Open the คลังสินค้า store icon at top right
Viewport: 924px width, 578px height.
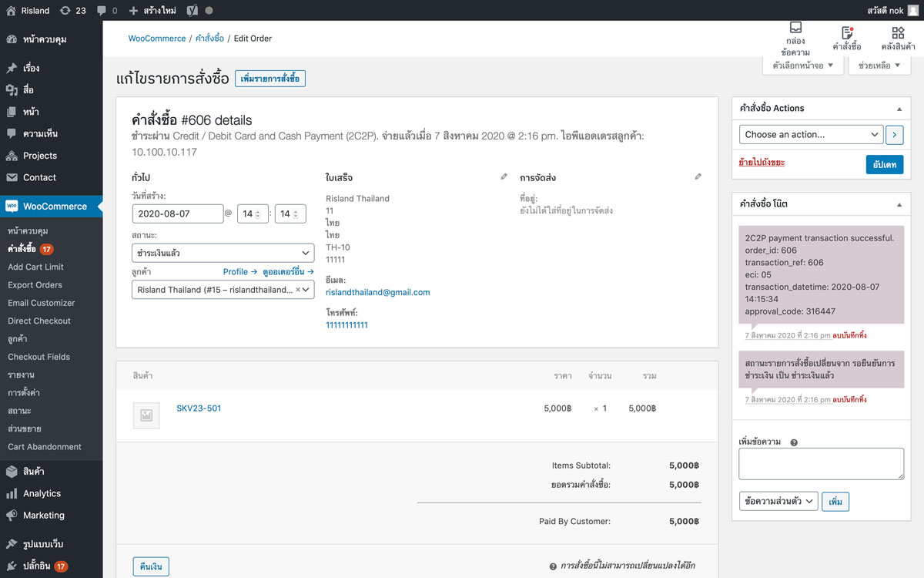click(x=898, y=33)
